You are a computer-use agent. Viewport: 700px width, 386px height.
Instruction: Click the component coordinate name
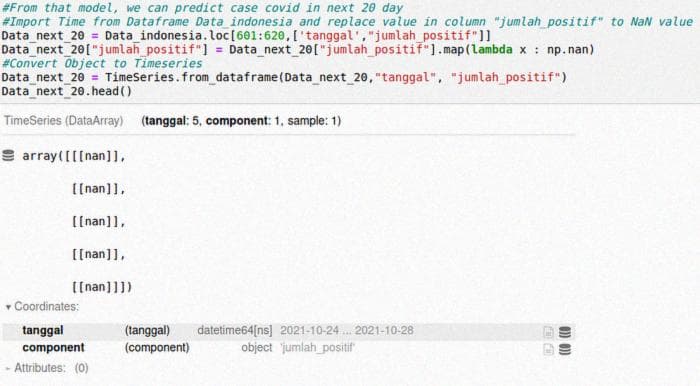pyautogui.click(x=53, y=347)
